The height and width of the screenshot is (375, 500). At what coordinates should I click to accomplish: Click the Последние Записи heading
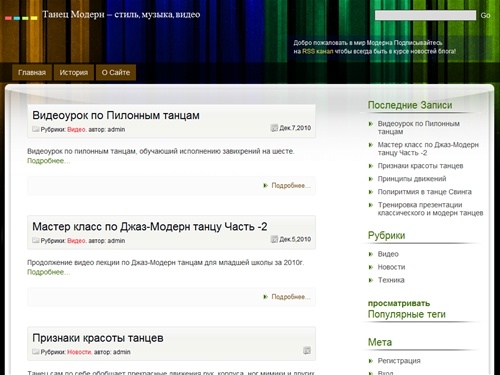pyautogui.click(x=410, y=105)
